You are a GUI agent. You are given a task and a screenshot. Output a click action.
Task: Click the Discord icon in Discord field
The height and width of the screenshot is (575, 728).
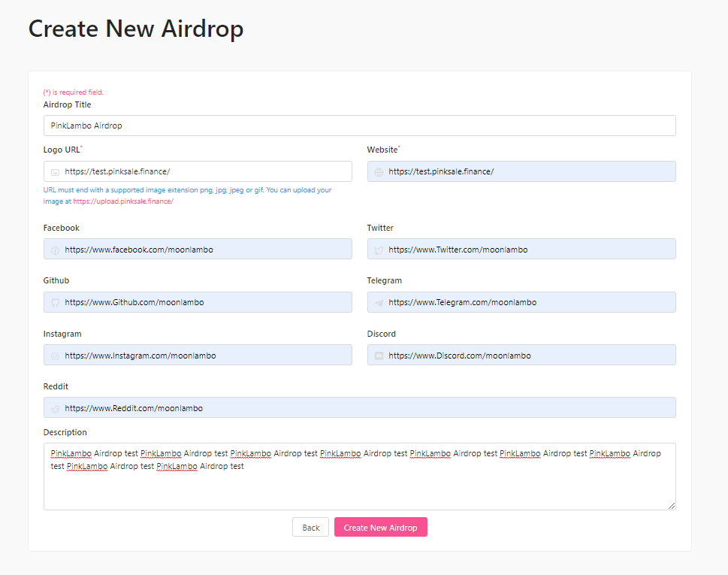point(379,356)
